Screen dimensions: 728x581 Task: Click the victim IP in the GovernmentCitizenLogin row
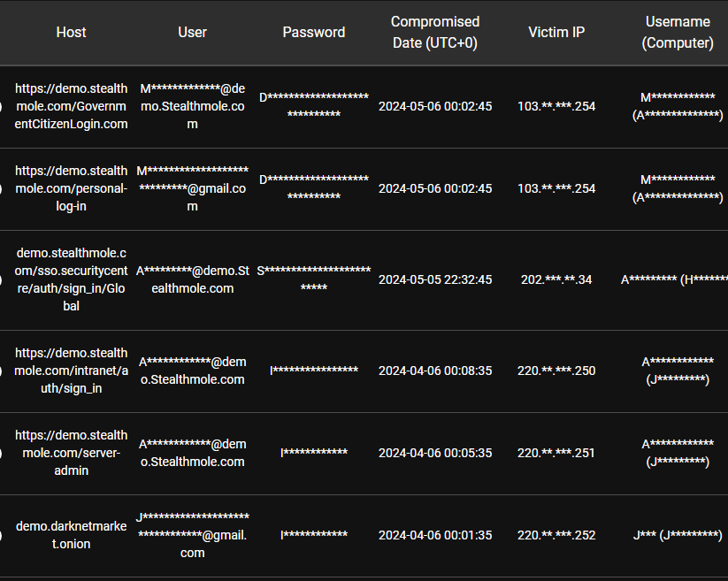point(556,106)
